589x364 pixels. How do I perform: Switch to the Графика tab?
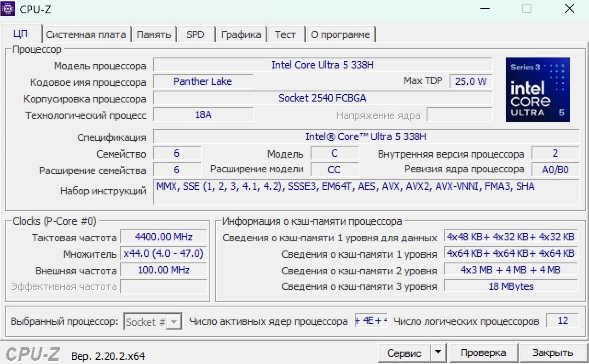[x=241, y=34]
